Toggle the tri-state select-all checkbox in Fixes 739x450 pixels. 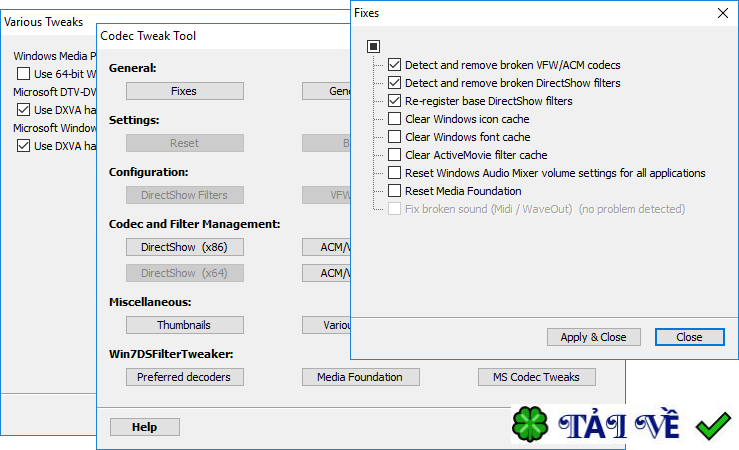[373, 46]
